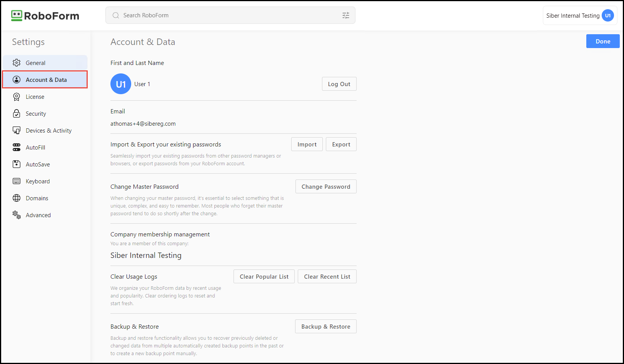624x364 pixels.
Task: Select the Devices & Activity icon
Action: point(17,130)
